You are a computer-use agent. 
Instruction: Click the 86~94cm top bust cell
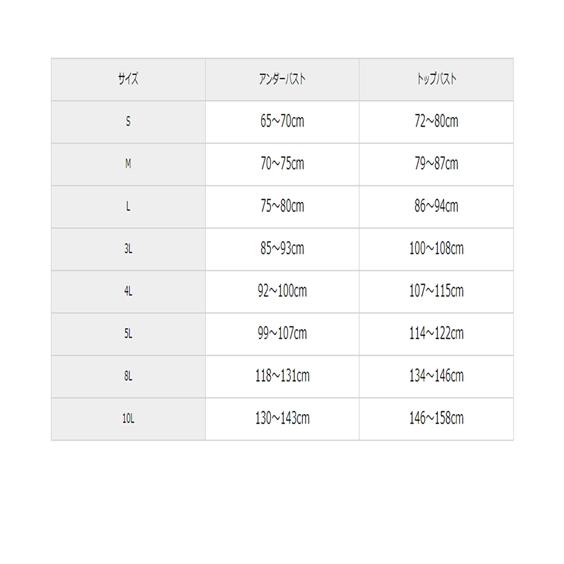coord(436,207)
